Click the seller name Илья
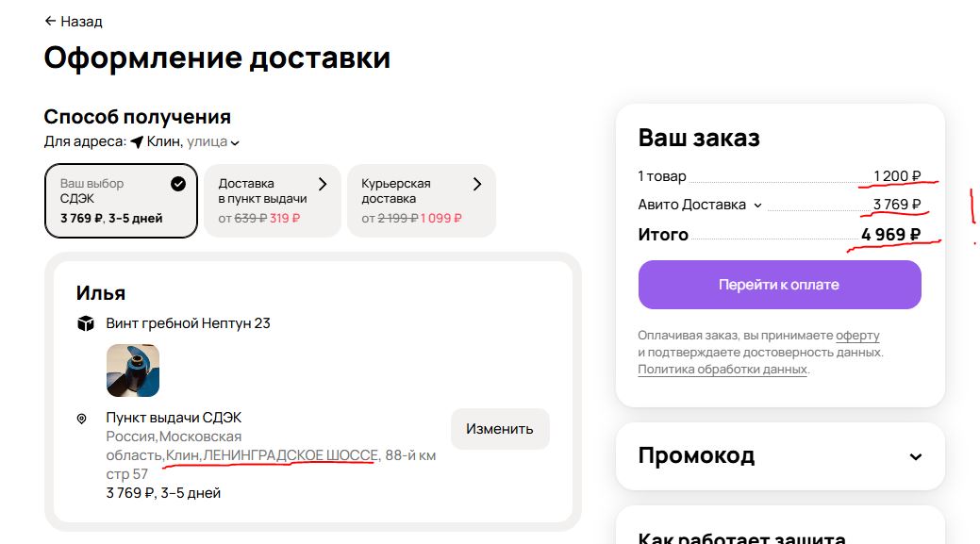This screenshot has width=980, height=544. coord(101,293)
